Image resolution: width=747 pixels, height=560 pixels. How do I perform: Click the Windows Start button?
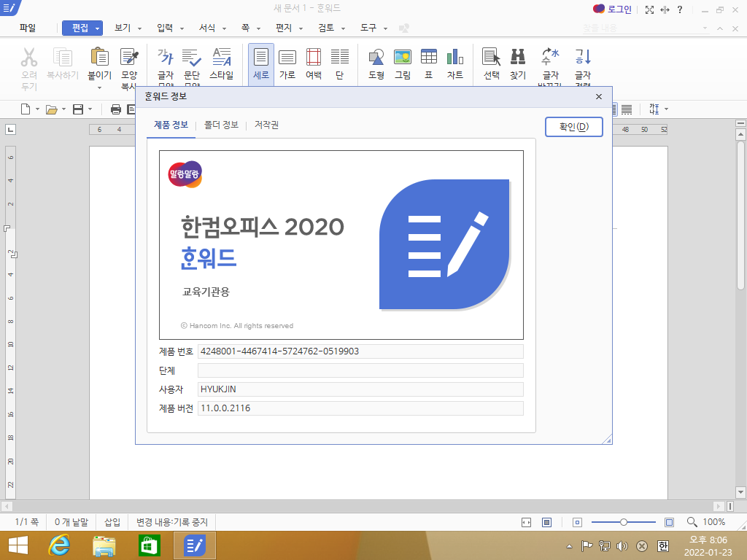18,545
